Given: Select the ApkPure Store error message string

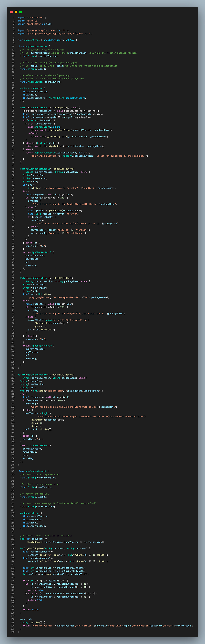Looking at the screenshot, I should [x=74, y=407].
